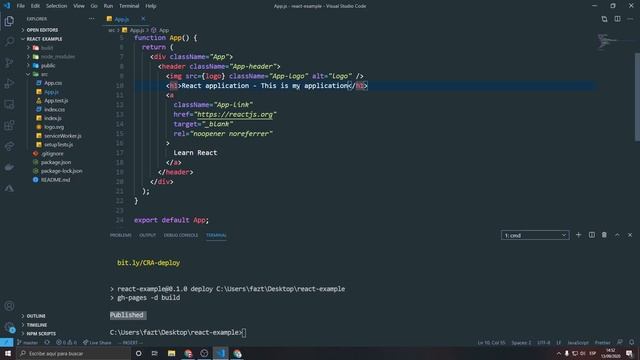The width and height of the screenshot is (640, 360).
Task: Switch to the Output panel tab
Action: (147, 235)
